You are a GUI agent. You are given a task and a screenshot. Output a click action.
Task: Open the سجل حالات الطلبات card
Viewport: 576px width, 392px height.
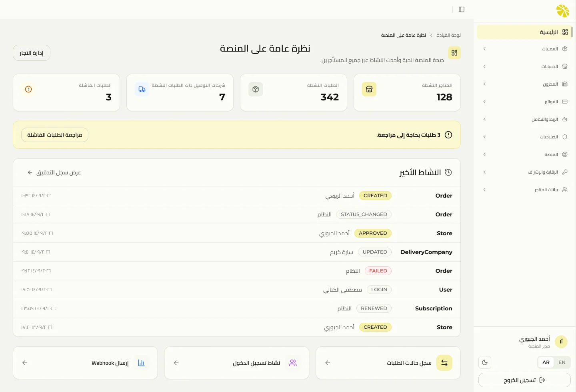click(x=388, y=363)
